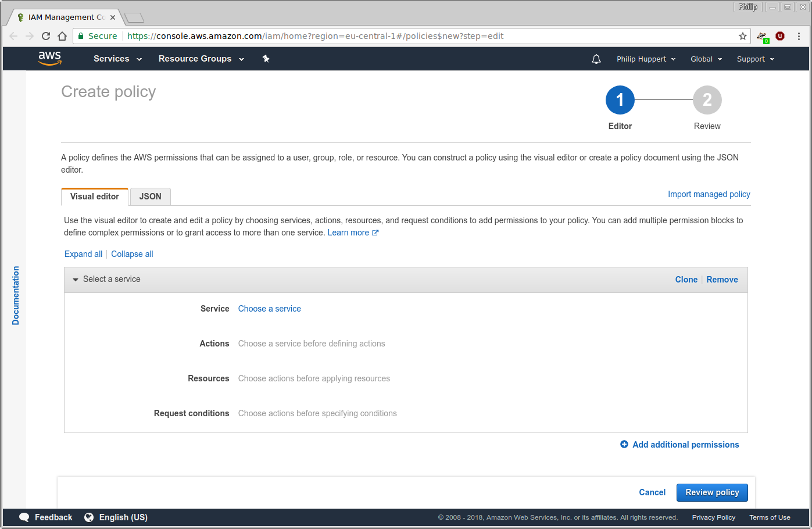Screen dimensions: 812x529
Task: Click the AWS logo home icon
Action: 49,58
